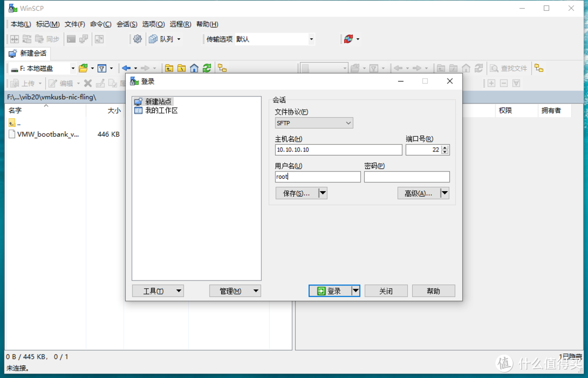The image size is (588, 378).
Task: Click the 查找文件 find files button
Action: pos(509,68)
